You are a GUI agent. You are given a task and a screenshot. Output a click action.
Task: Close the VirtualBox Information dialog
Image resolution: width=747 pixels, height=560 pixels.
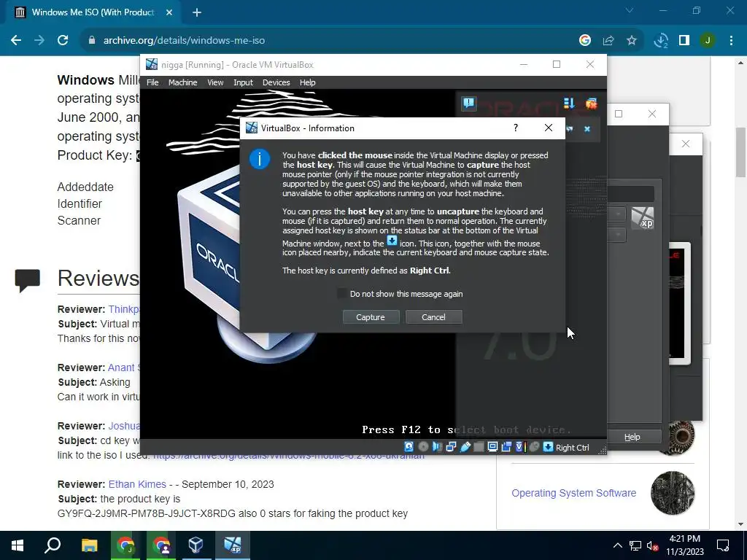tap(549, 128)
